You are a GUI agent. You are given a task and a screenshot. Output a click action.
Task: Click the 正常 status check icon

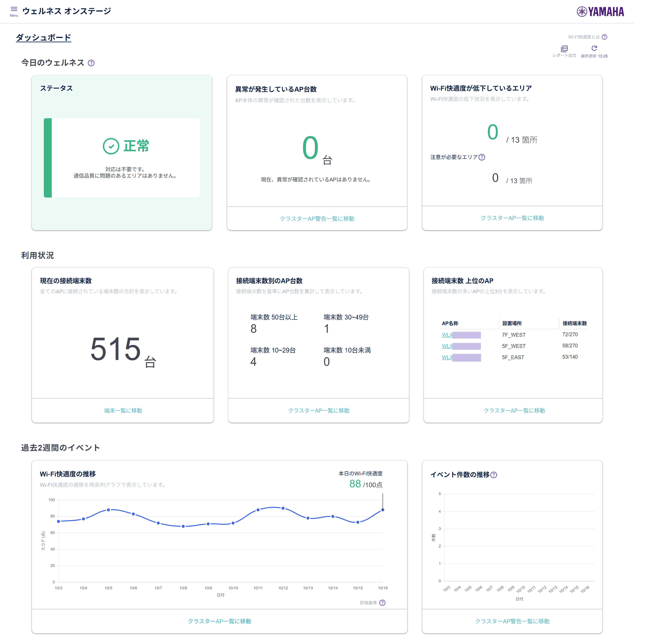[111, 146]
